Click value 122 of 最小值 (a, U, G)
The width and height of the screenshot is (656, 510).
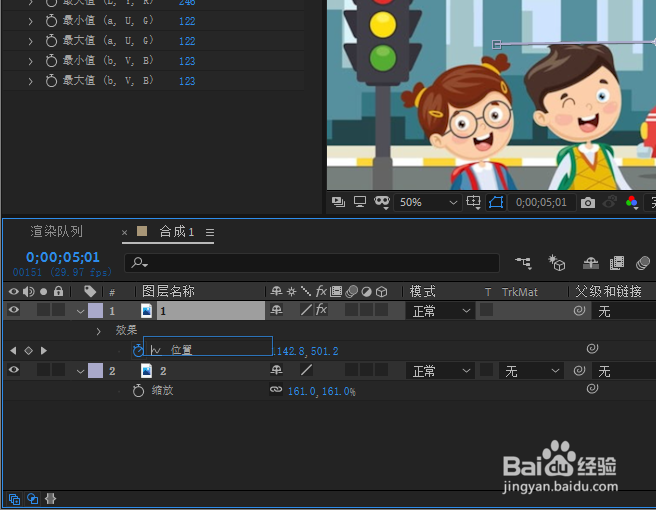187,21
